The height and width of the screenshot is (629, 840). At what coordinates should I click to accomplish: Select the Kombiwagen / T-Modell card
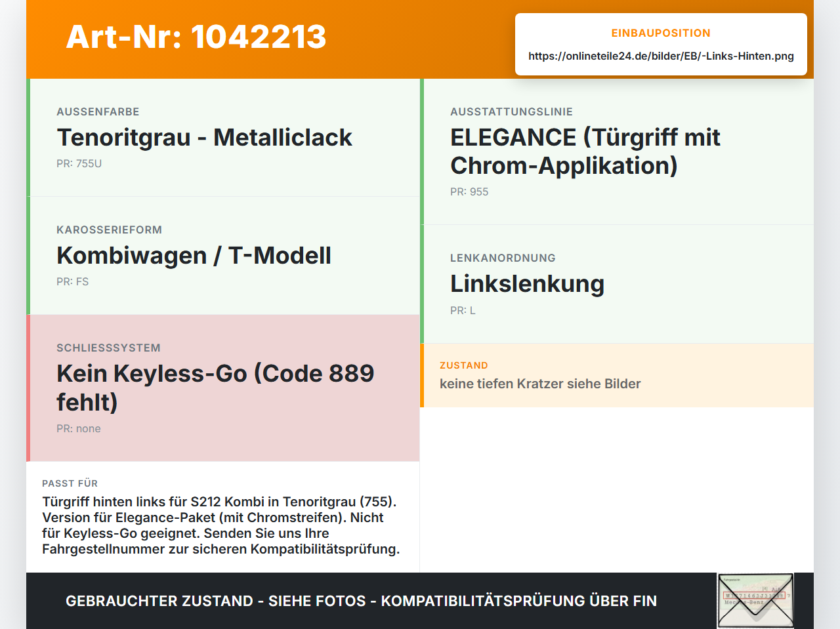pyautogui.click(x=223, y=256)
